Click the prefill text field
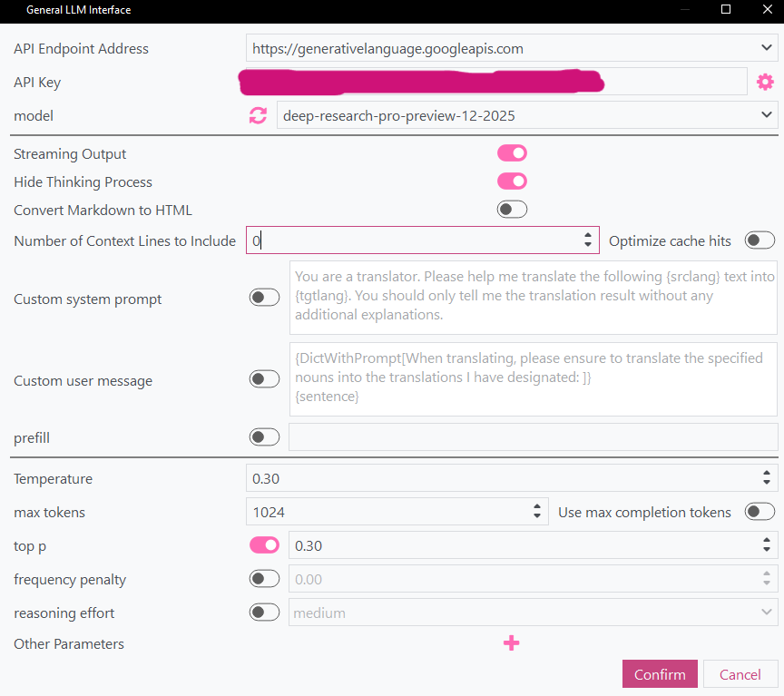 coord(533,437)
